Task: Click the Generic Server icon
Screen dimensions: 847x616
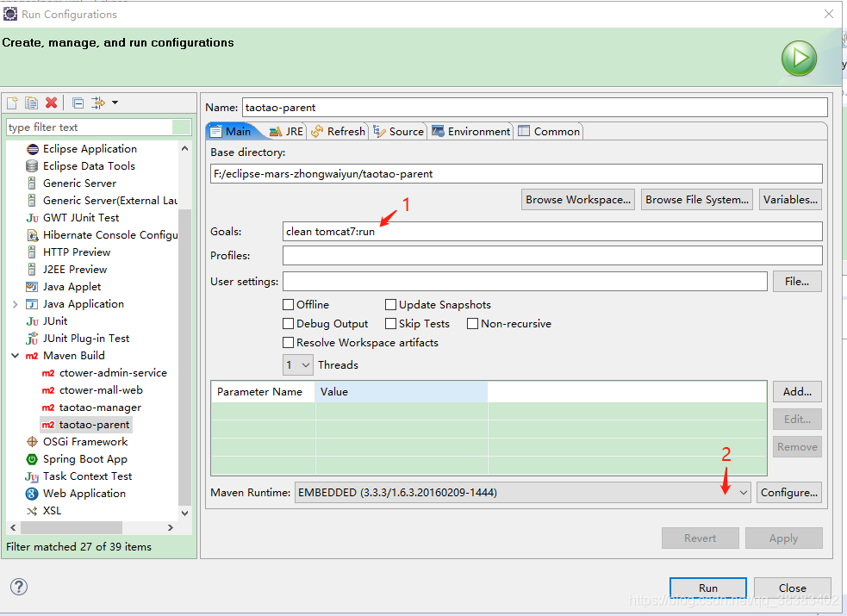Action: 33,184
